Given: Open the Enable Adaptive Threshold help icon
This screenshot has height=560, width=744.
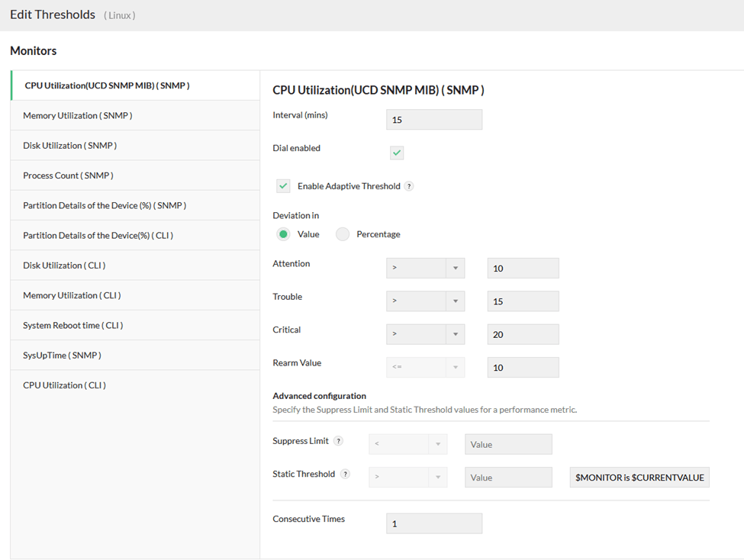Looking at the screenshot, I should coord(409,185).
